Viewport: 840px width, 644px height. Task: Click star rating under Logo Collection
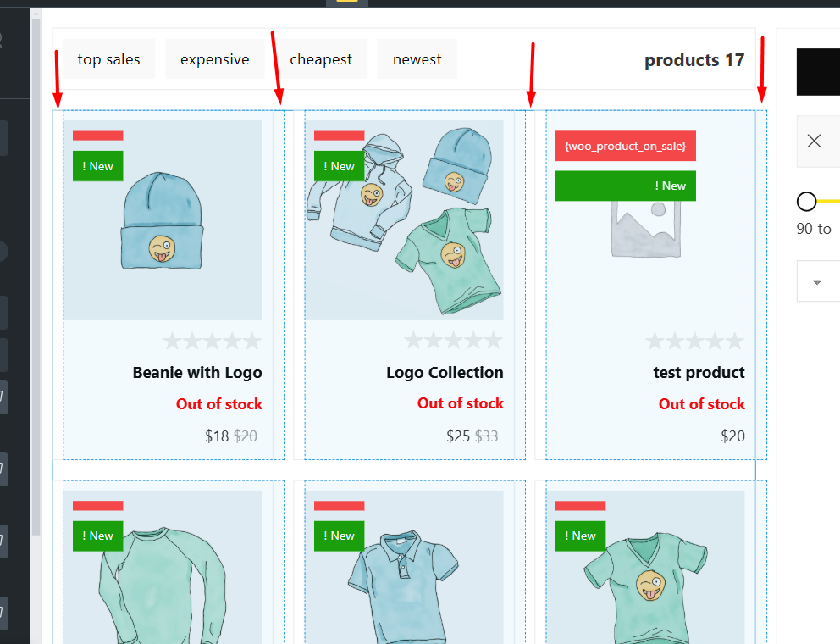[453, 341]
